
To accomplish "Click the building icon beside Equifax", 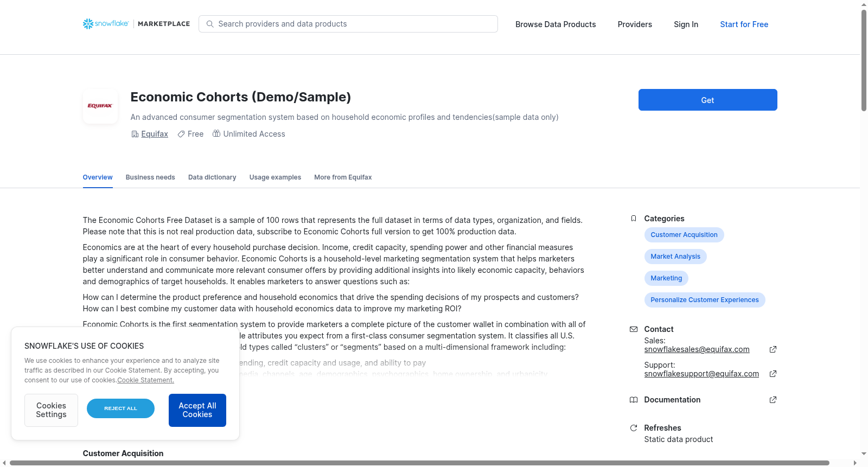I will (135, 134).
